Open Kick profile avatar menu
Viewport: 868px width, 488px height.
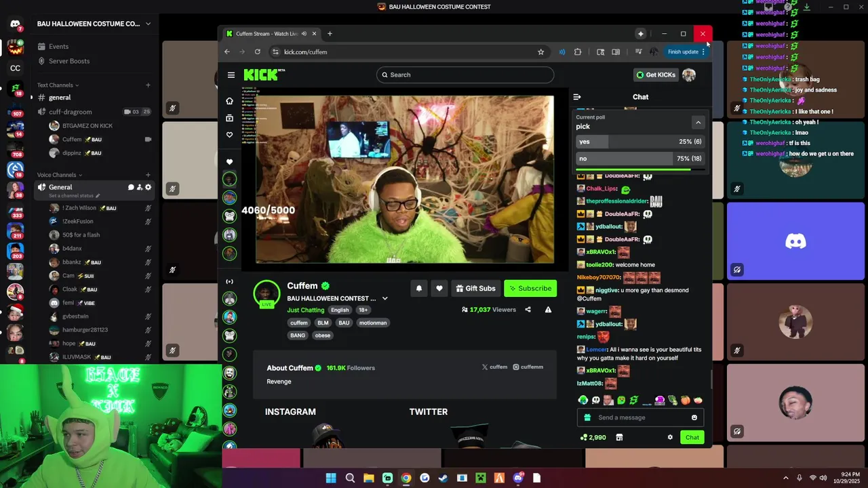pyautogui.click(x=689, y=75)
